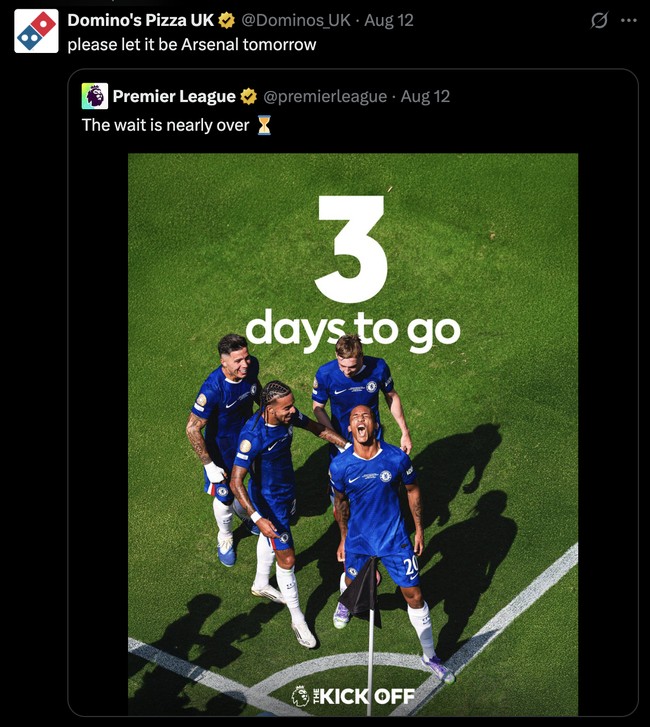Screen dimensions: 650x727
Task: Click the Premier League display name
Action: [x=174, y=96]
